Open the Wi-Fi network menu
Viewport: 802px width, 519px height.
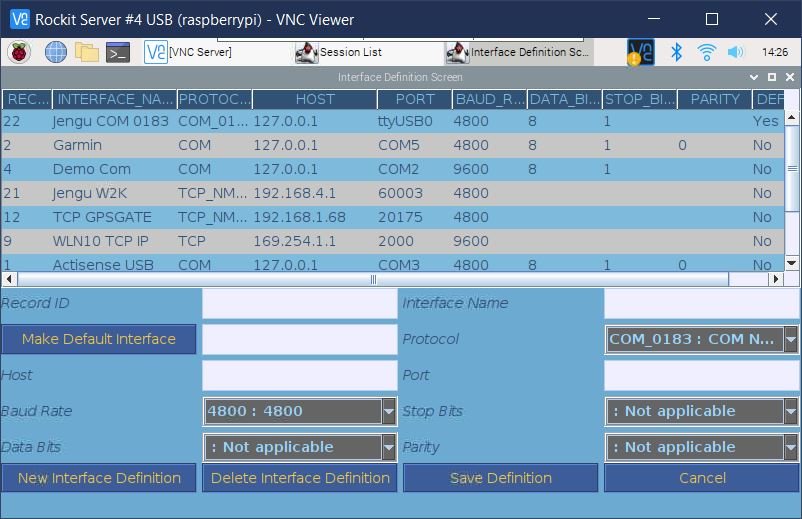coord(707,52)
